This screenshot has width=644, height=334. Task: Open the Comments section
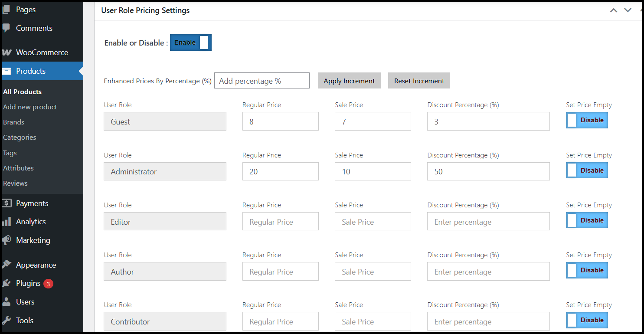34,28
